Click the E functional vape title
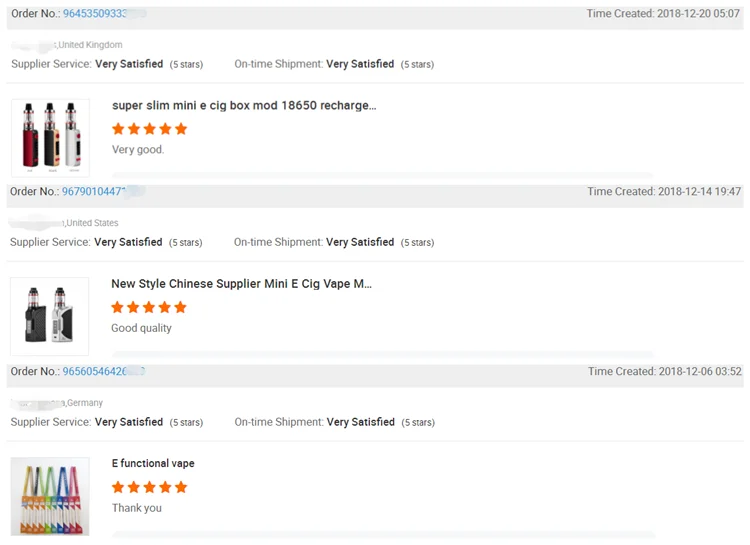750x545 pixels. tap(153, 464)
